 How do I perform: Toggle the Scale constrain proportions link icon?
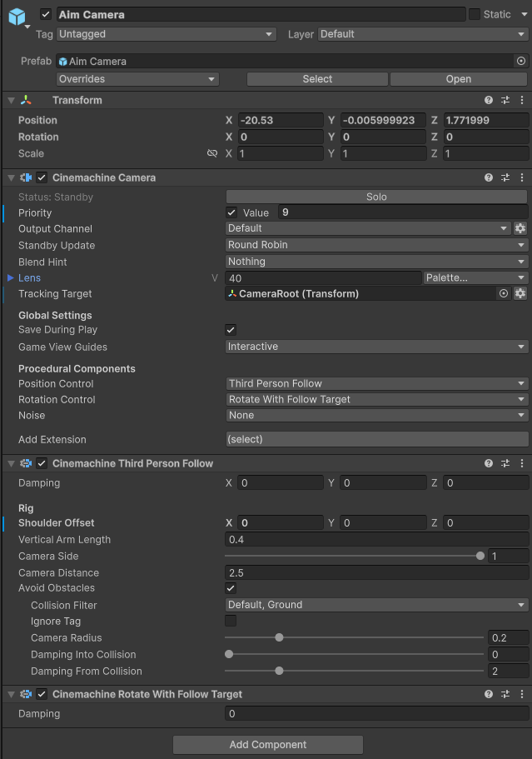(212, 154)
